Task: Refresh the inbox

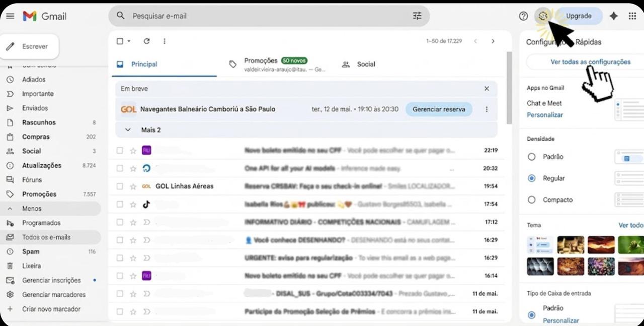Action: coord(146,41)
